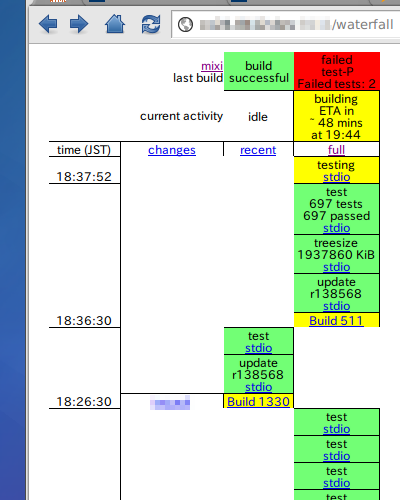This screenshot has width=400, height=500.
Task: Reload the page with the refresh icon
Action: [x=151, y=24]
